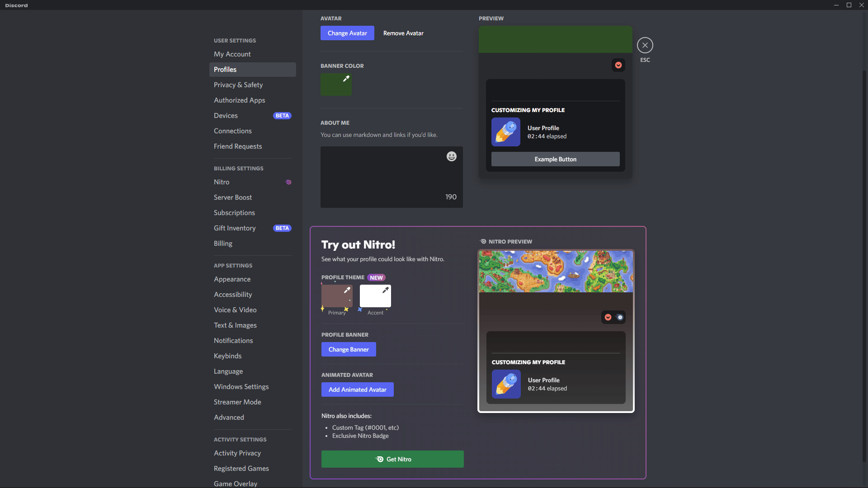
Task: Click the pencil app icon in Nitro preview
Action: click(506, 384)
